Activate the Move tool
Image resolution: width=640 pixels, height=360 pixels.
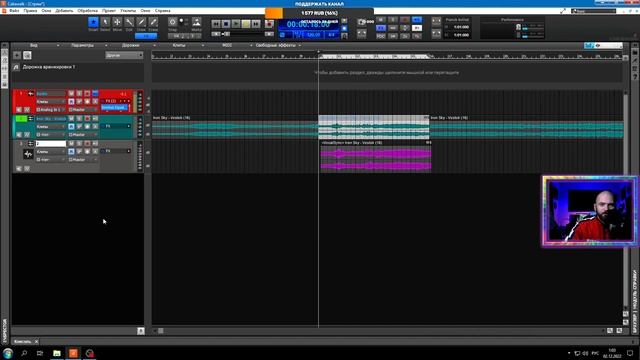point(117,22)
